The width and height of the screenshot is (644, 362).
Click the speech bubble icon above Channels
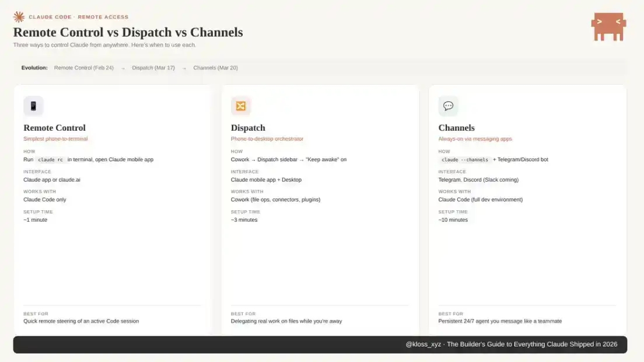(448, 106)
